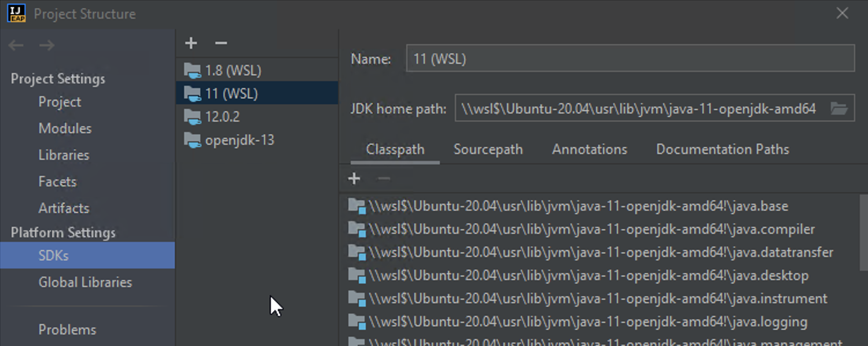Click the IntelliJ EAP logo icon
Image resolution: width=868 pixels, height=346 pixels.
(x=16, y=13)
